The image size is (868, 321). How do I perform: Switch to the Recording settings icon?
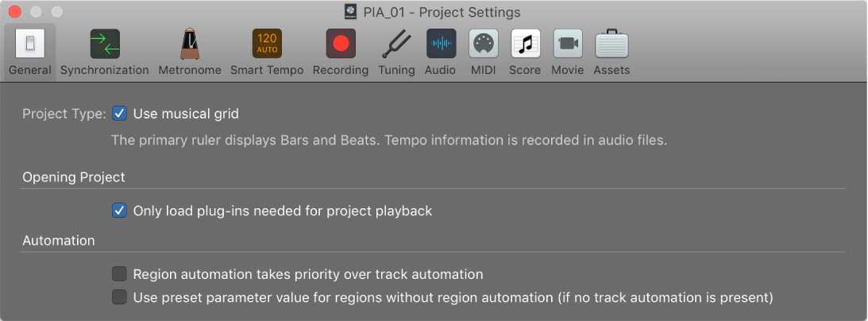[341, 44]
